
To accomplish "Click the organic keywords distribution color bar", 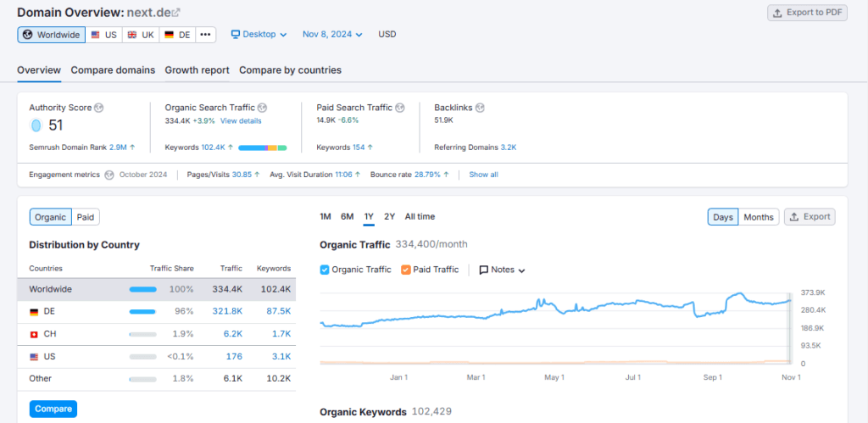I will tap(262, 147).
